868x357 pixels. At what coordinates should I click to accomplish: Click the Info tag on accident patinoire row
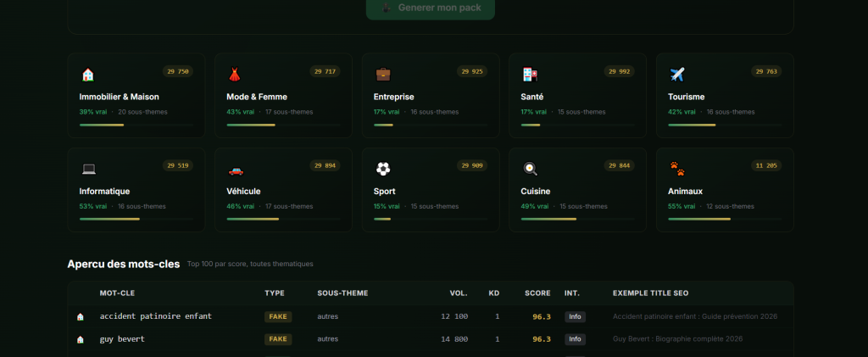click(x=576, y=316)
